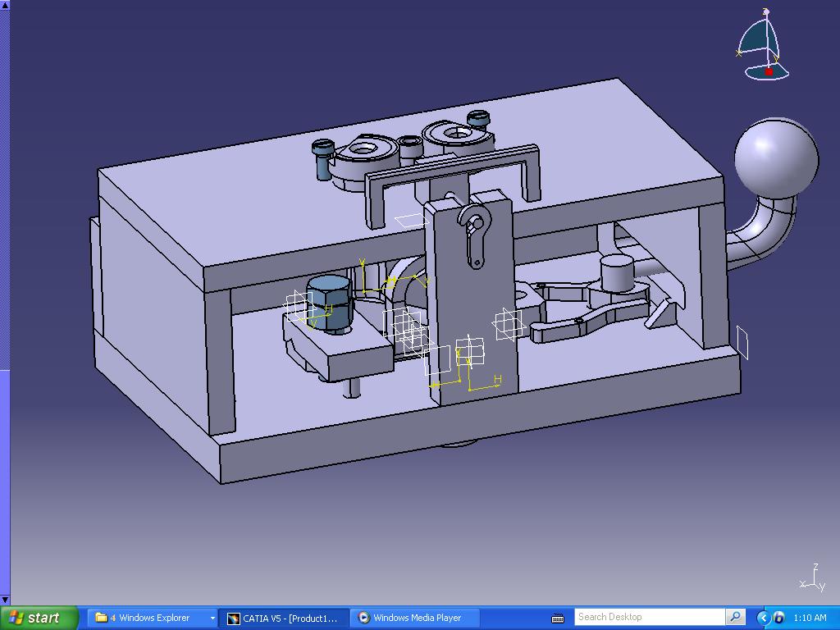Select the slotted swing latch on vertical plate

475,235
